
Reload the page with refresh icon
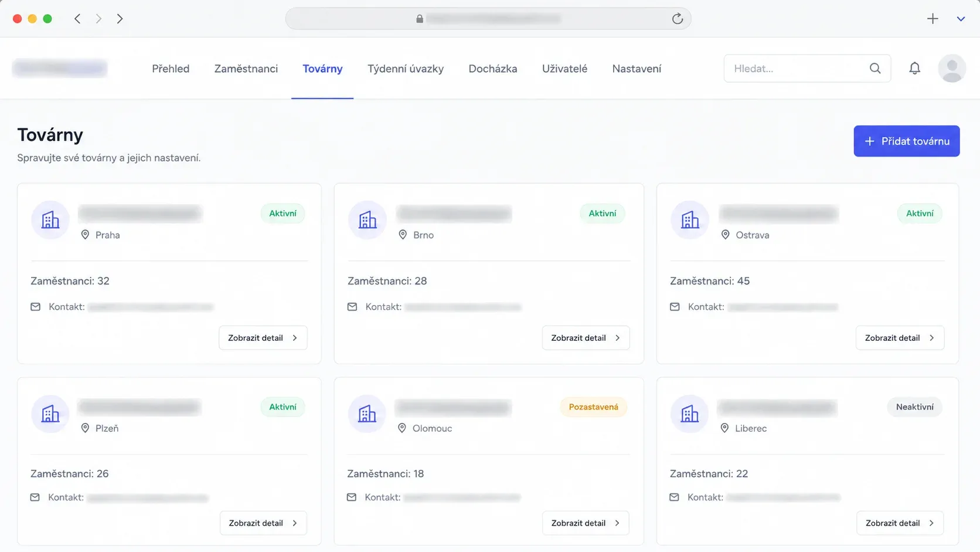pyautogui.click(x=677, y=19)
